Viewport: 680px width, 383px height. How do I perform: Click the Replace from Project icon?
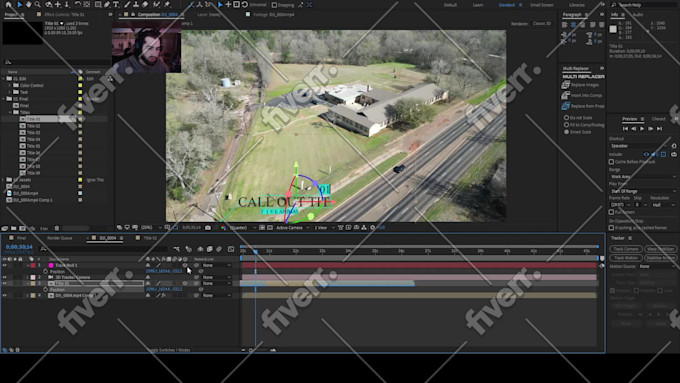coord(566,106)
